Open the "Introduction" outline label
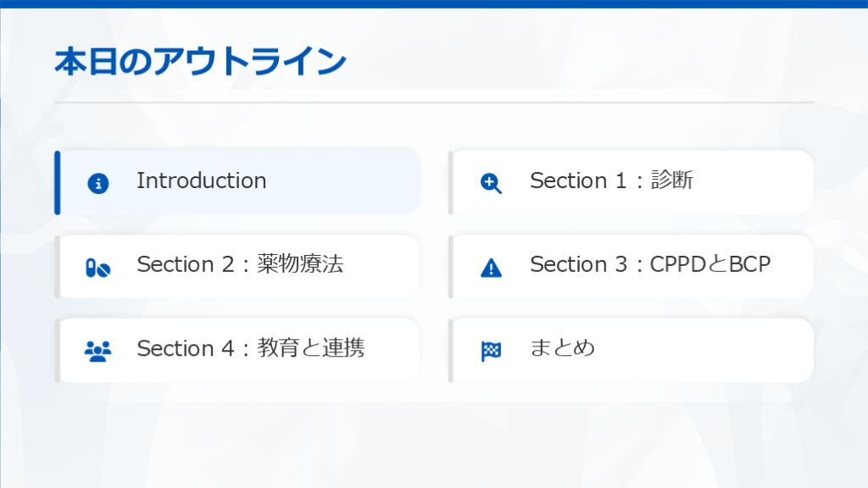Image resolution: width=868 pixels, height=488 pixels. [202, 180]
